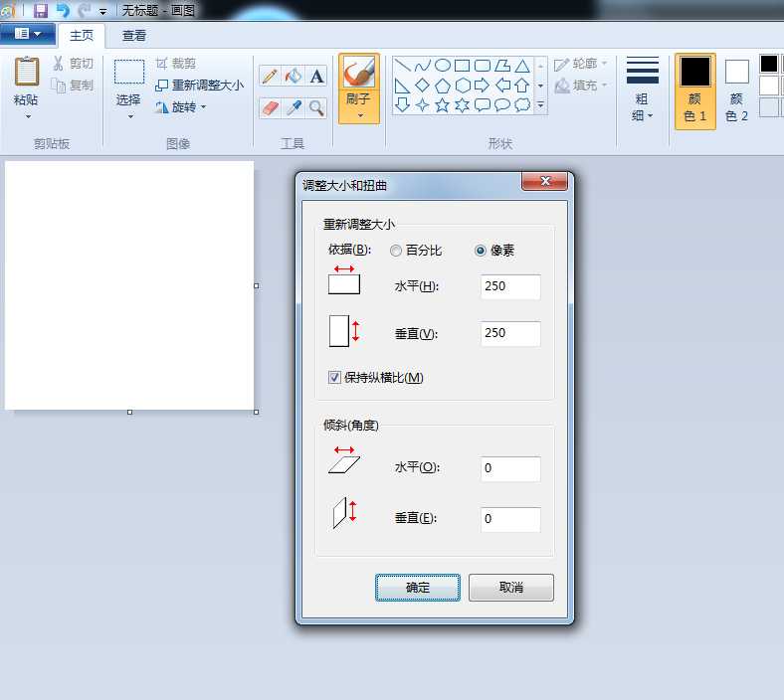Click the canvas bottom-right resize handle

point(257,413)
